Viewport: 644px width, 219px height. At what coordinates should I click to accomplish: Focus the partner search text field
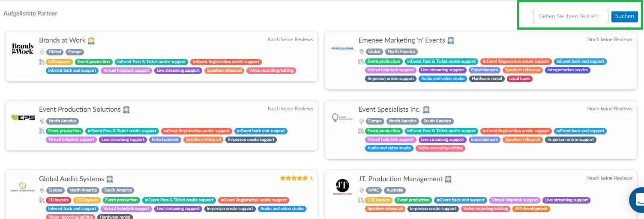(x=571, y=16)
